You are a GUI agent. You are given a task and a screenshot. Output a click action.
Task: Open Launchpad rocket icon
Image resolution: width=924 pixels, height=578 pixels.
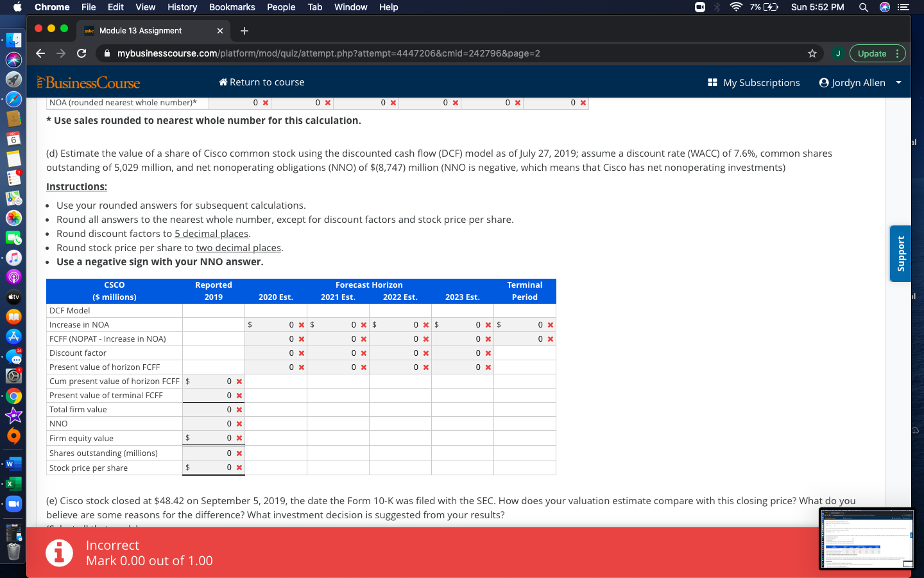(13, 80)
